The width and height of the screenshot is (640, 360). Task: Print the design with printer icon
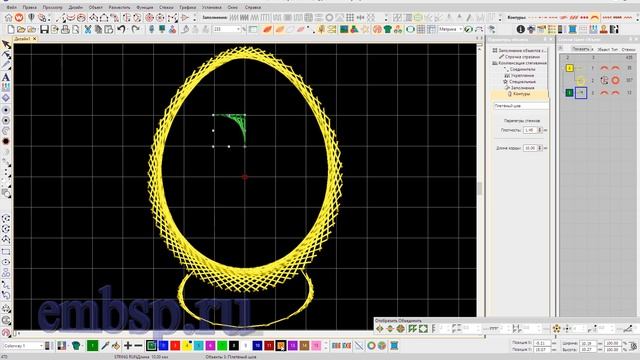click(x=65, y=29)
